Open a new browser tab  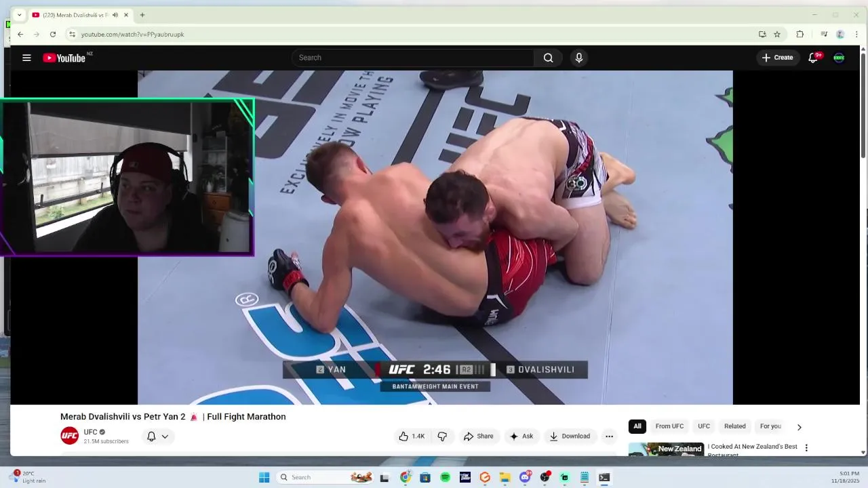[142, 15]
